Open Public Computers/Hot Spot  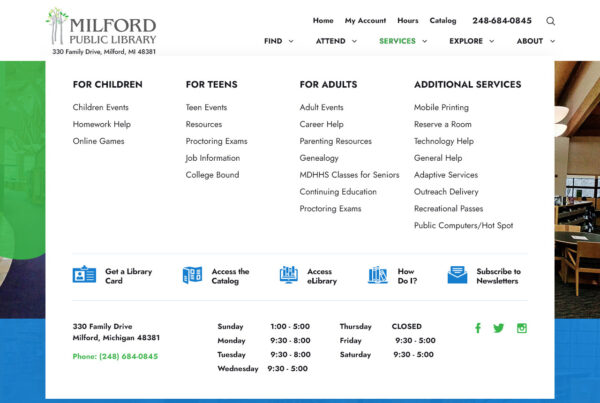pyautogui.click(x=463, y=225)
